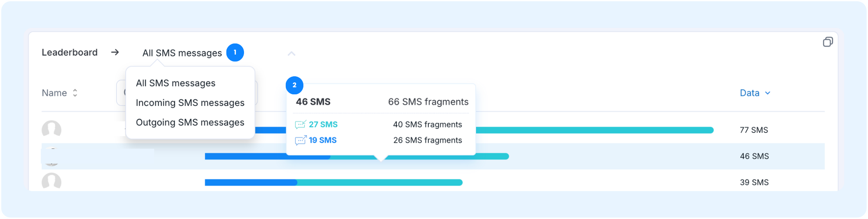The image size is (868, 219).
Task: Click the arrow icon next to Leaderboard
Action: coord(115,52)
